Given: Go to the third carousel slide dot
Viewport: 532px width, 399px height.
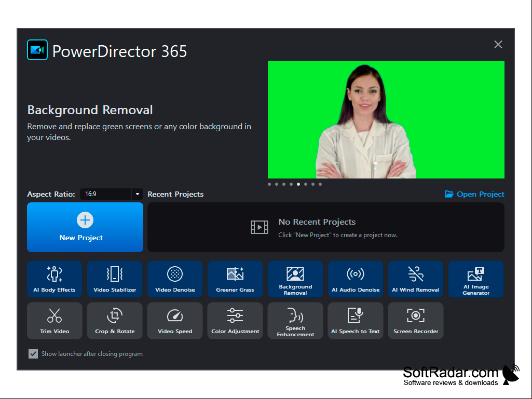Looking at the screenshot, I should (284, 184).
